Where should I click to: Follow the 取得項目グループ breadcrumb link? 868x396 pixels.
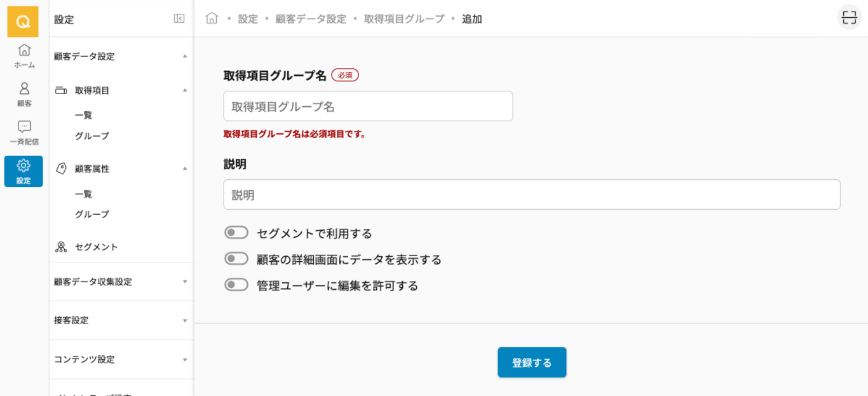pos(404,19)
